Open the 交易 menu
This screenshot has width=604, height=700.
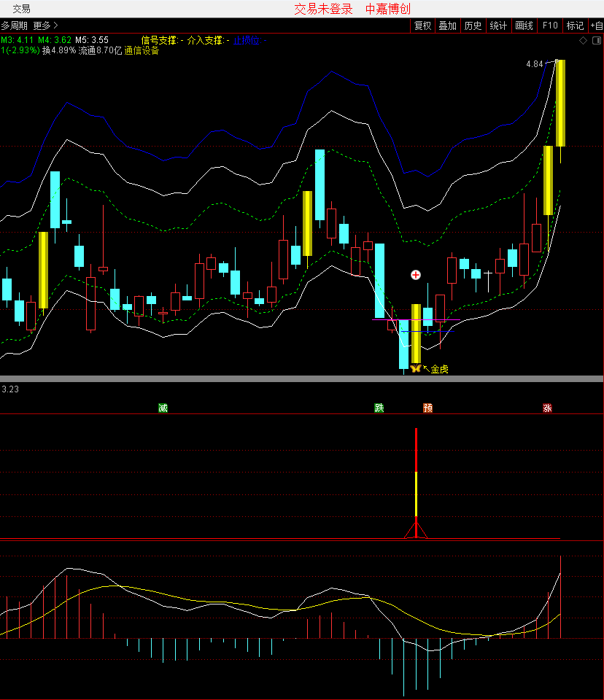(22, 9)
